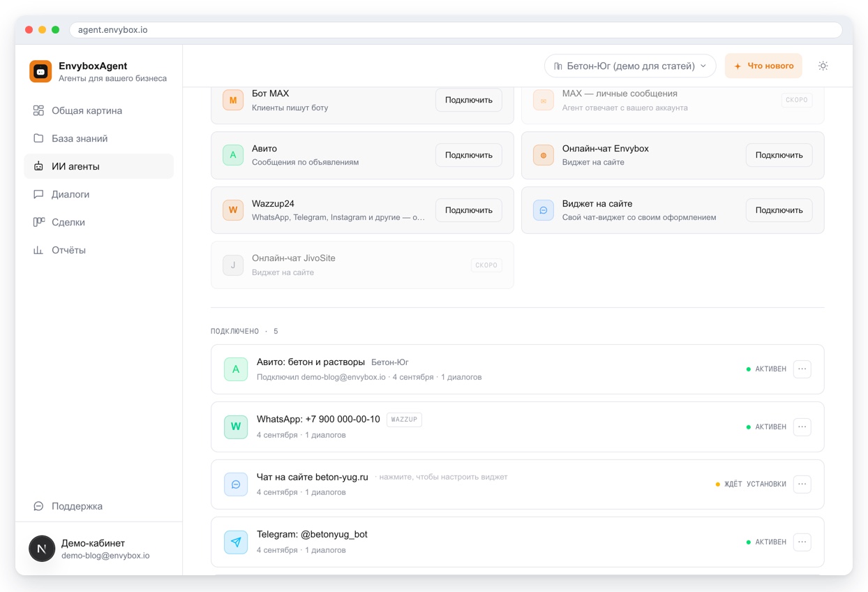Click the Бот MAX orange M icon
This screenshot has width=868, height=592.
click(233, 100)
